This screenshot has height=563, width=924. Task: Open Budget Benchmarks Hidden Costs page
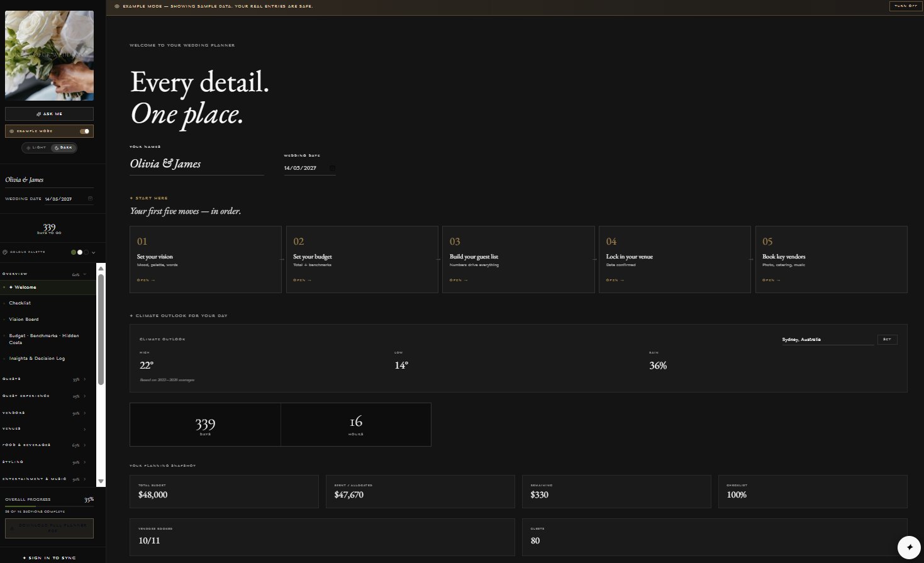[x=48, y=339]
